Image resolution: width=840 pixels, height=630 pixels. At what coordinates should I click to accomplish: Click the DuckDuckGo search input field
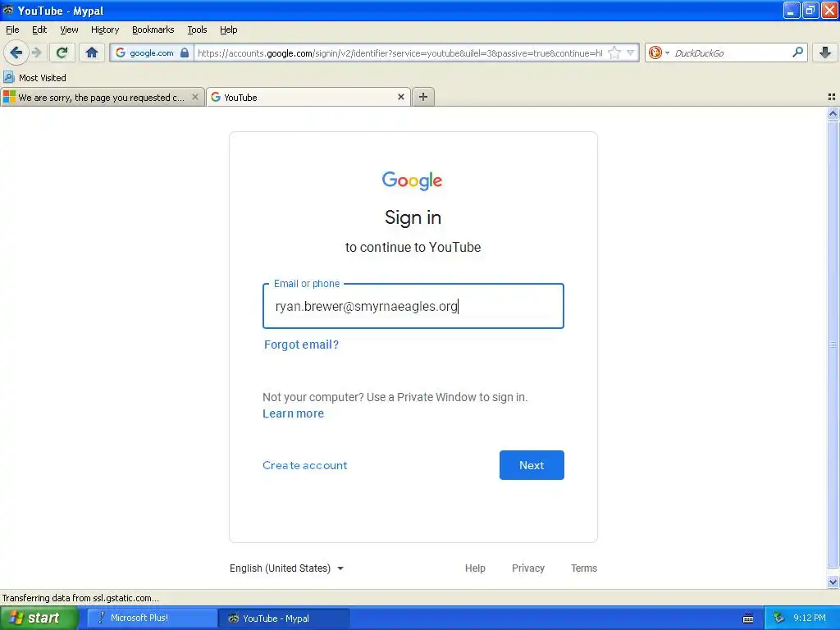(731, 53)
